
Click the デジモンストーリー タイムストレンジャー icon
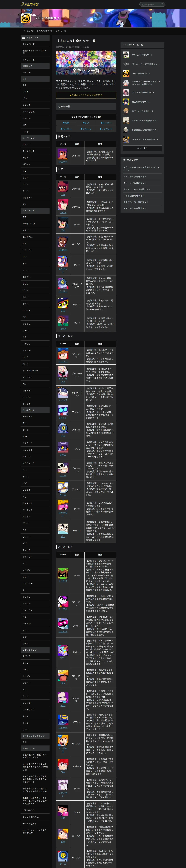(126, 83)
